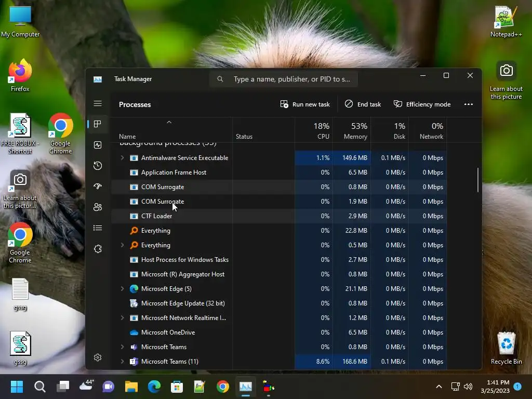This screenshot has width=532, height=399.
Task: Open Task View on taskbar
Action: pos(63,387)
